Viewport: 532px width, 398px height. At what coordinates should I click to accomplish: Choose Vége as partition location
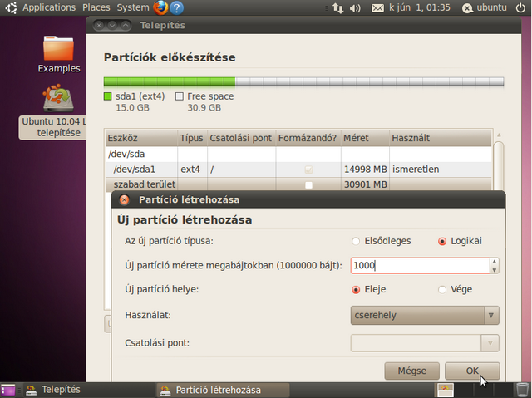(x=442, y=290)
